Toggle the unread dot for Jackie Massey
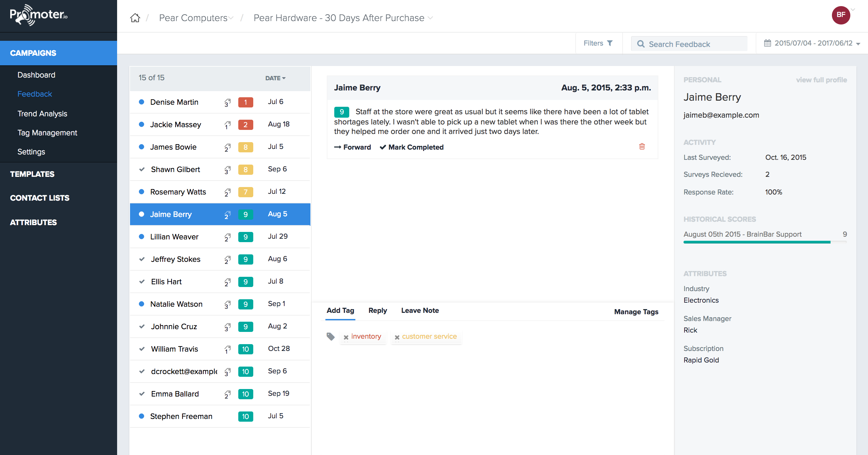This screenshot has width=868, height=455. (x=142, y=124)
